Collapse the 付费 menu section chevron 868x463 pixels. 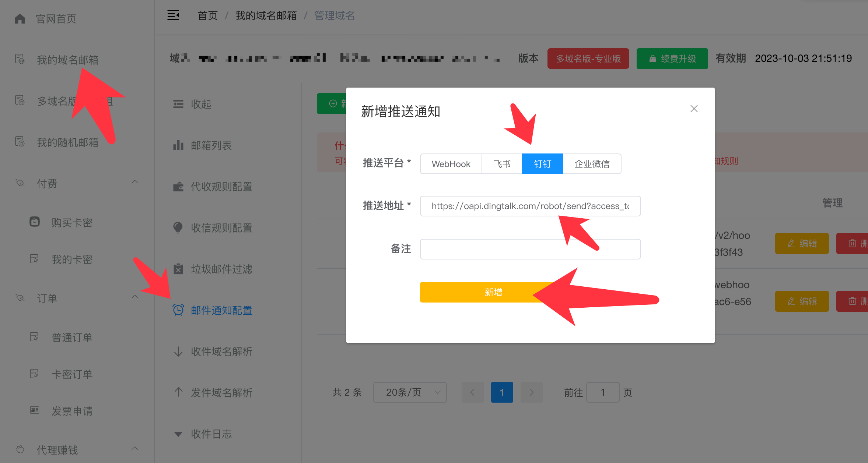click(x=135, y=182)
